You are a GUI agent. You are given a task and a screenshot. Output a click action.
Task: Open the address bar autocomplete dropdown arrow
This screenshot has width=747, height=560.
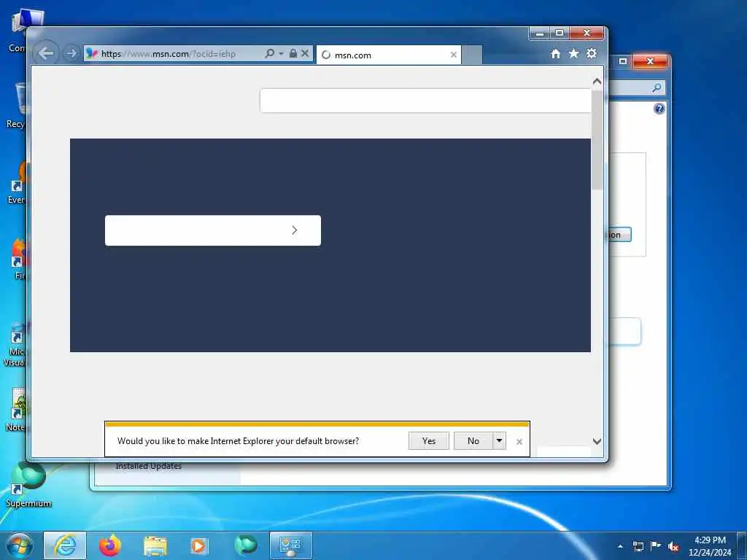tap(281, 53)
